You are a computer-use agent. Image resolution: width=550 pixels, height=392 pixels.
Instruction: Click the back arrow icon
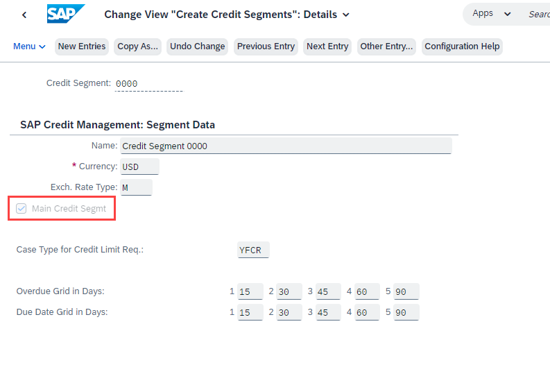click(24, 15)
